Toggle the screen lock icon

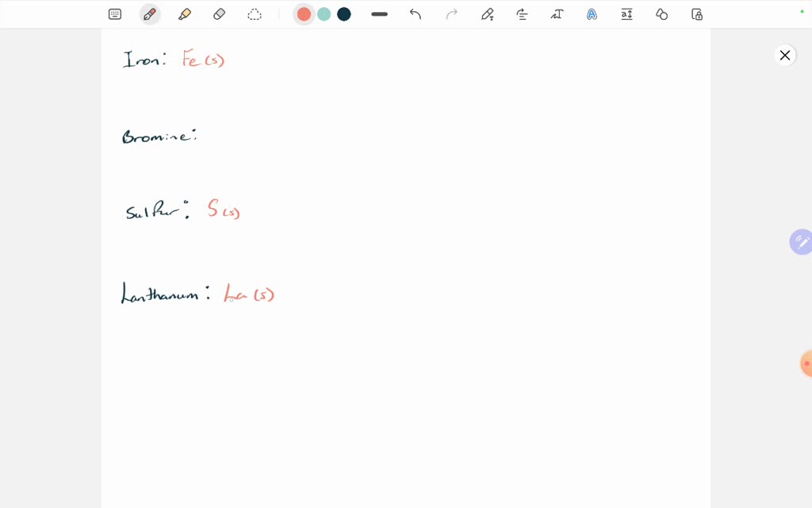click(x=696, y=13)
